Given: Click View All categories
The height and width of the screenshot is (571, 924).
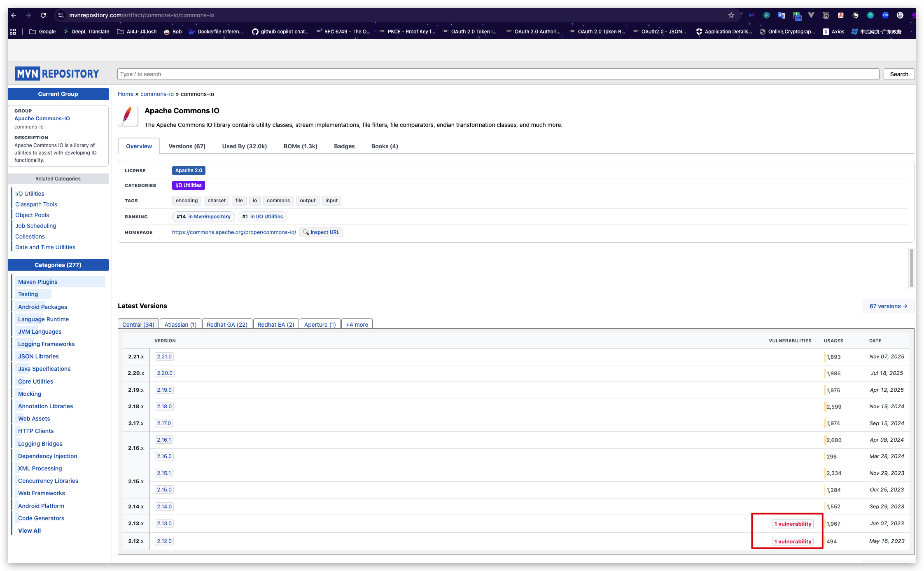Looking at the screenshot, I should 29,531.
